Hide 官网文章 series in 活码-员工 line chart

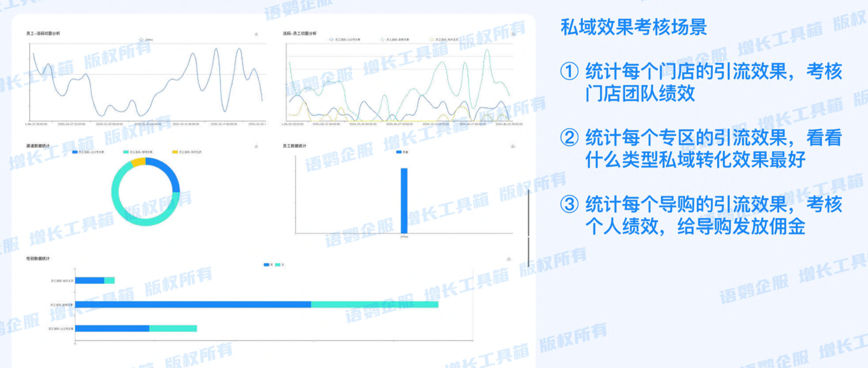395,40
